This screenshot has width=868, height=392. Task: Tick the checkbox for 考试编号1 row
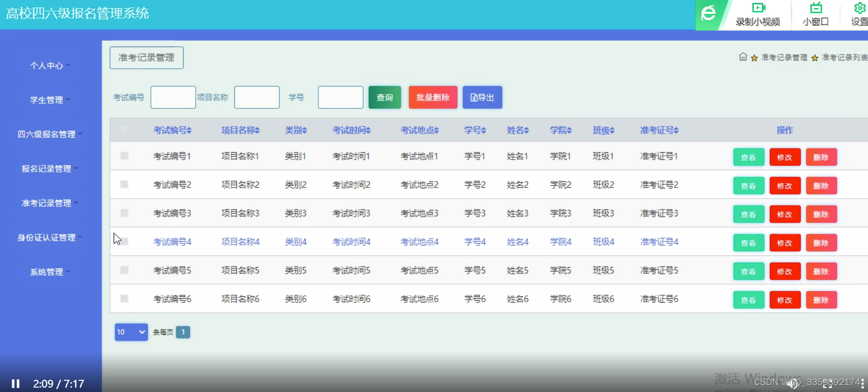[124, 156]
